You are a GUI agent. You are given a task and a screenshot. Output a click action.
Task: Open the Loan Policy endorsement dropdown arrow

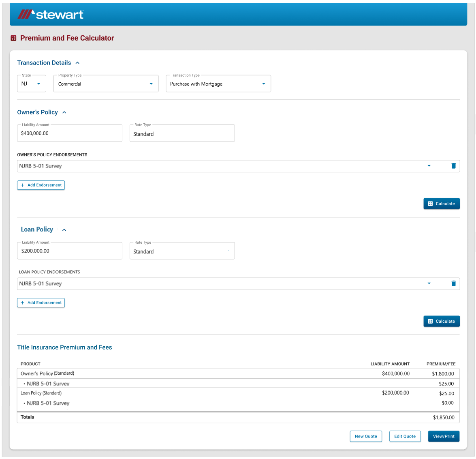429,283
